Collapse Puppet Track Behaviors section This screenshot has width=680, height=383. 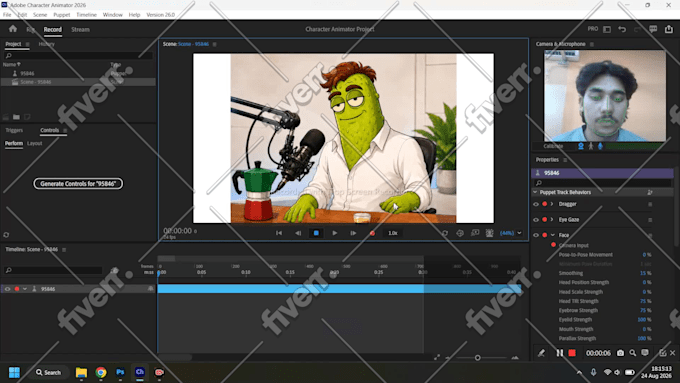click(x=535, y=192)
